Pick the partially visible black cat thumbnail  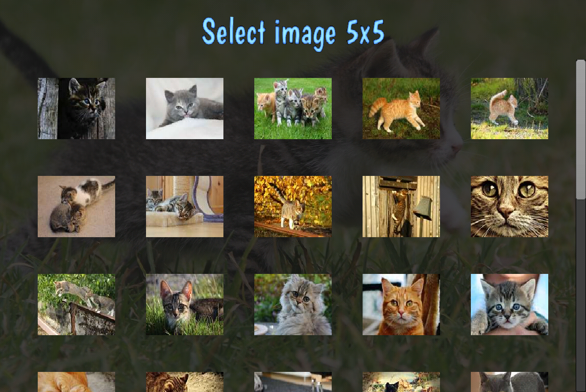tap(401, 382)
